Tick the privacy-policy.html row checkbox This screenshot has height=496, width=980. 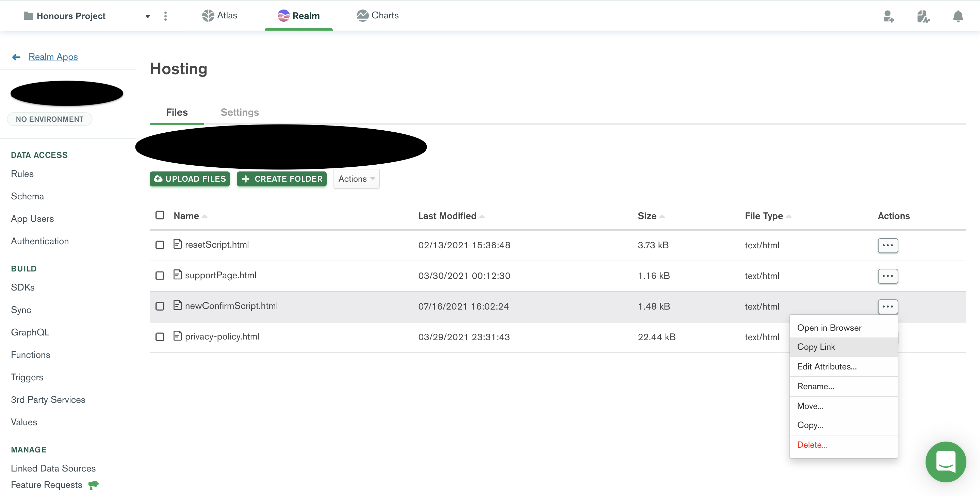(160, 337)
